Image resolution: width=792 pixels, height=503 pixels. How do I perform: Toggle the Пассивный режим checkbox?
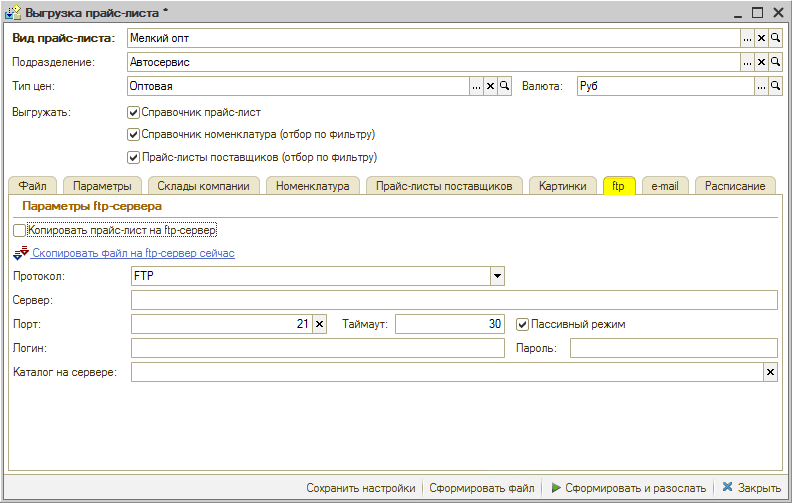[x=522, y=324]
